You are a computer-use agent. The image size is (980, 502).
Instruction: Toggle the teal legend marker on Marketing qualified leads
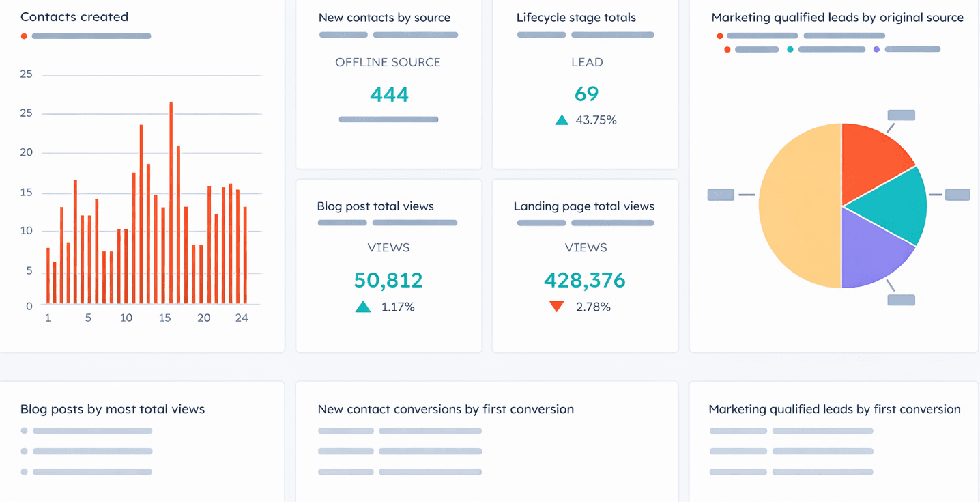(792, 49)
